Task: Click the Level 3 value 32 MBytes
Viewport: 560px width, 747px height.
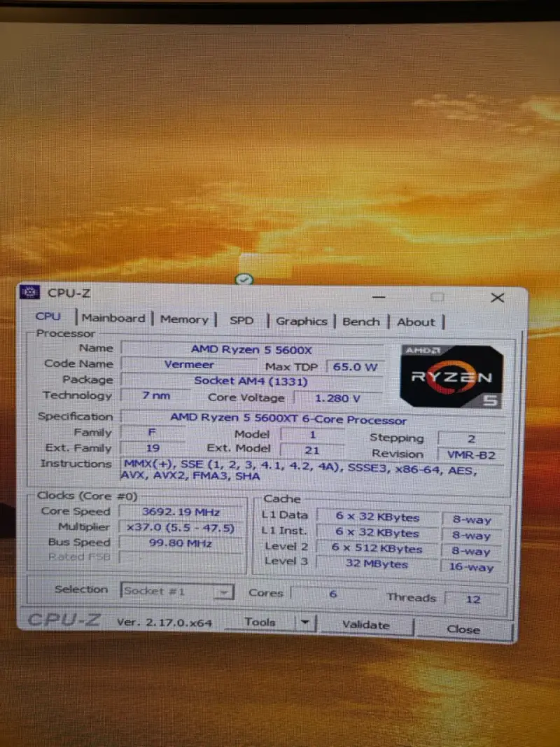Action: coord(377,564)
